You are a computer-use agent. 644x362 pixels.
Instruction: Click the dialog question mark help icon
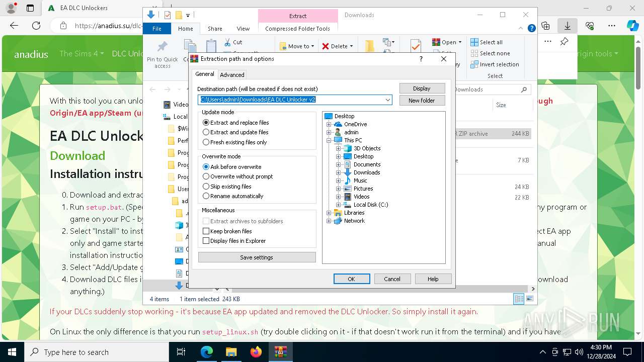[x=421, y=59]
